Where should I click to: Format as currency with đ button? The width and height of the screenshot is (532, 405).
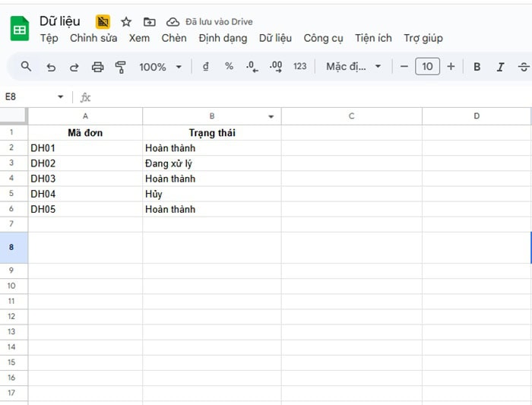[206, 66]
